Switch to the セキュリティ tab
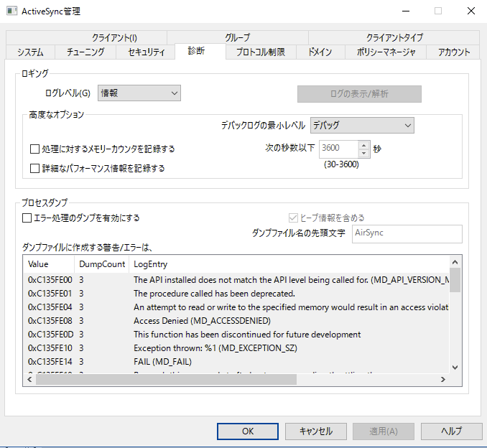The width and height of the screenshot is (487, 448). [146, 52]
